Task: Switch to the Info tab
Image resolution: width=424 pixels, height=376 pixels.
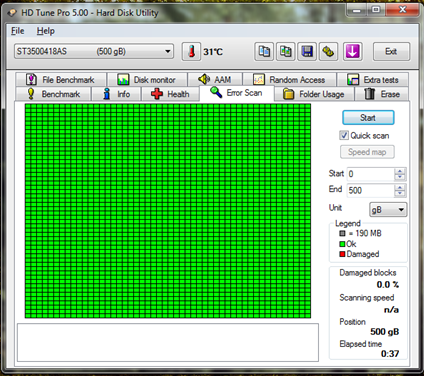Action: tap(116, 94)
